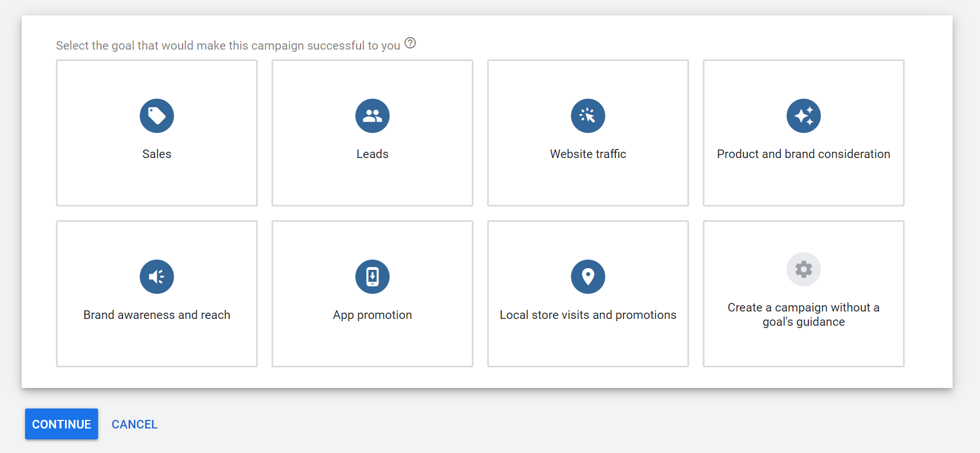Click the CANCEL link
This screenshot has width=980, height=453.
[135, 424]
